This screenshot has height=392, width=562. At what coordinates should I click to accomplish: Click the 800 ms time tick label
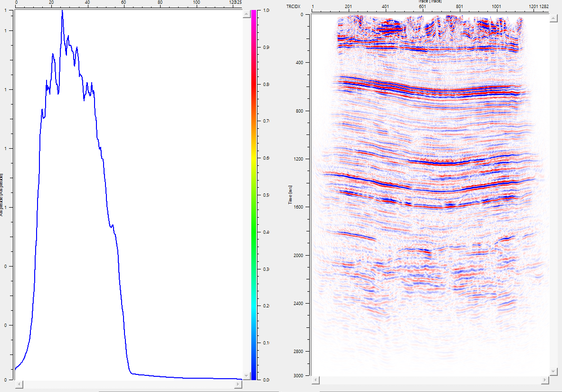click(x=299, y=111)
